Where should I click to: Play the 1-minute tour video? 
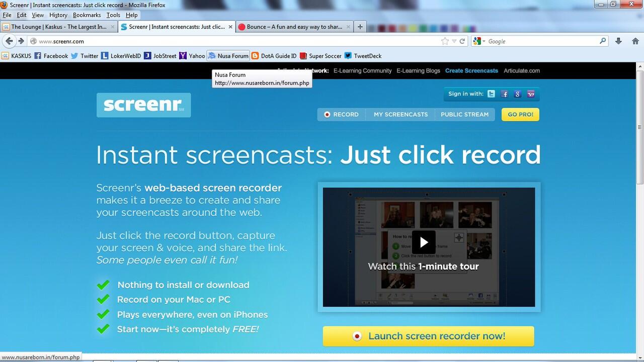(x=424, y=242)
